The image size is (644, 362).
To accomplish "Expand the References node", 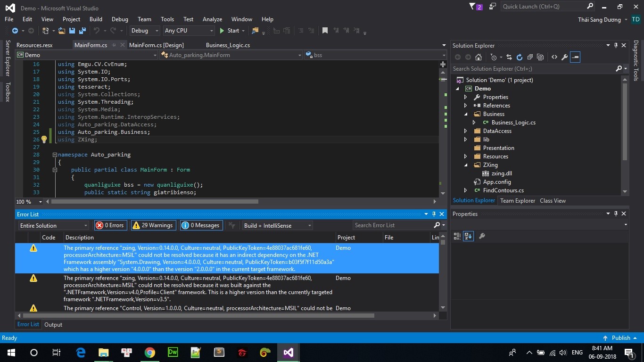I will point(466,106).
